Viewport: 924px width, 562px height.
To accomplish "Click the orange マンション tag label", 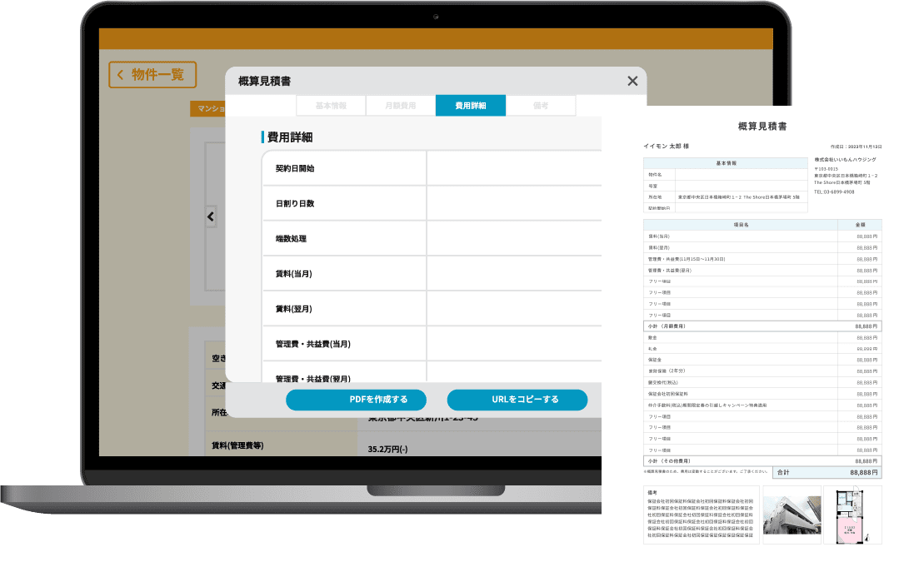I will click(x=207, y=108).
